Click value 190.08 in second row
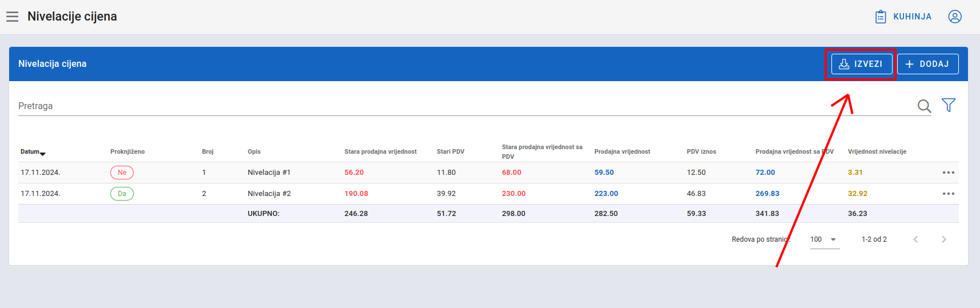The height and width of the screenshot is (308, 980). 356,194
